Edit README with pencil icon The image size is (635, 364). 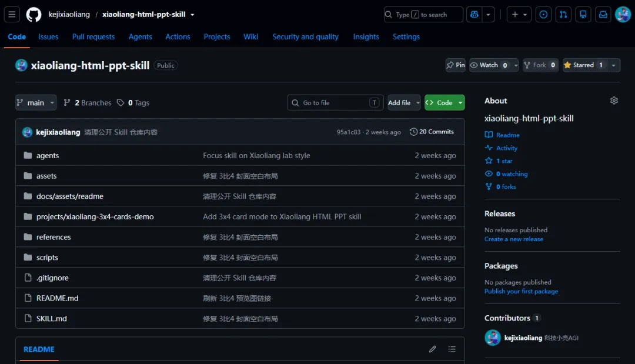pyautogui.click(x=433, y=349)
